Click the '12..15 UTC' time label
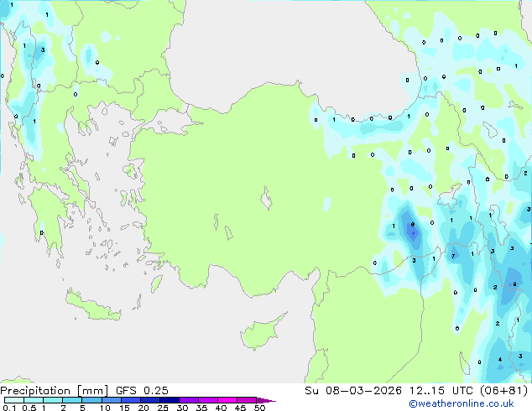This screenshot has width=532, height=411. click(x=441, y=391)
